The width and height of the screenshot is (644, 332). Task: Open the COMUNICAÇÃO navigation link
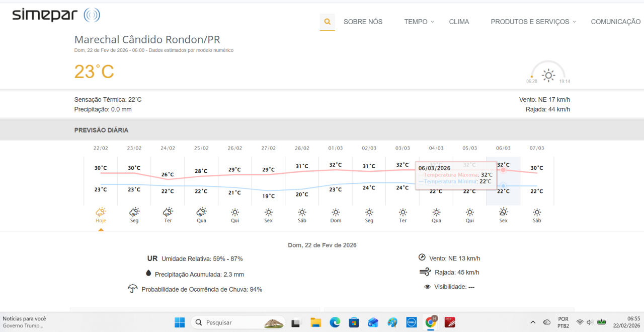[615, 22]
